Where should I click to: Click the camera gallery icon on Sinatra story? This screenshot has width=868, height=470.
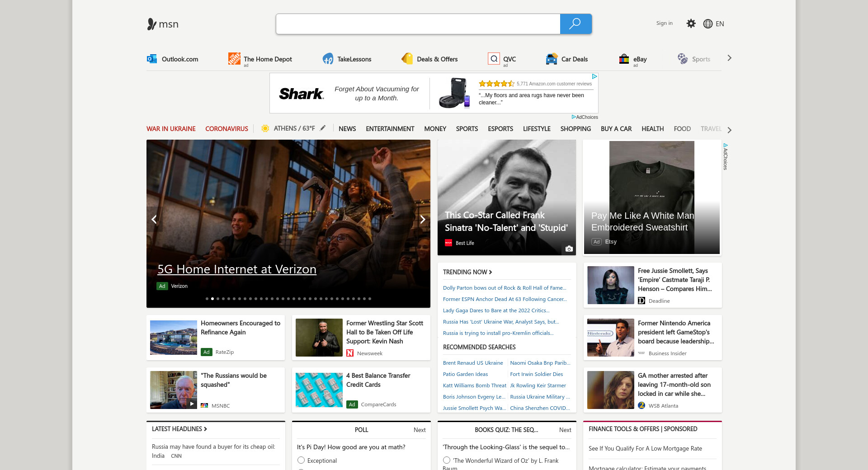tap(569, 249)
